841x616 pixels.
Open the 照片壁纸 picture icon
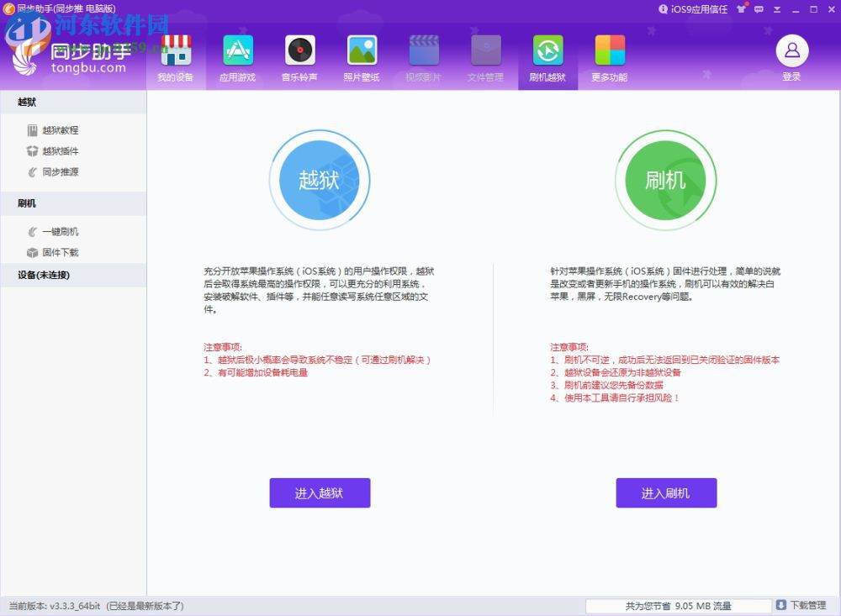point(362,50)
